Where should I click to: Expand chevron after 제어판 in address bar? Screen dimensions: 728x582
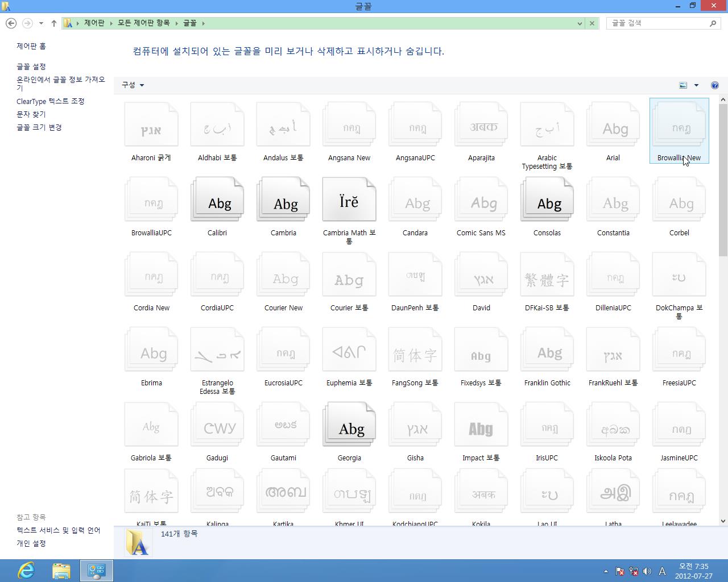click(111, 23)
